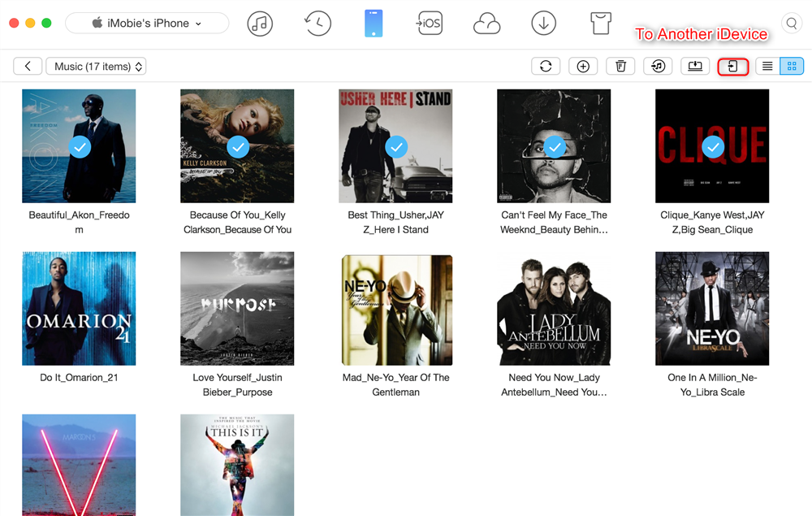
Task: Send selected songs to iTunes
Action: click(659, 67)
